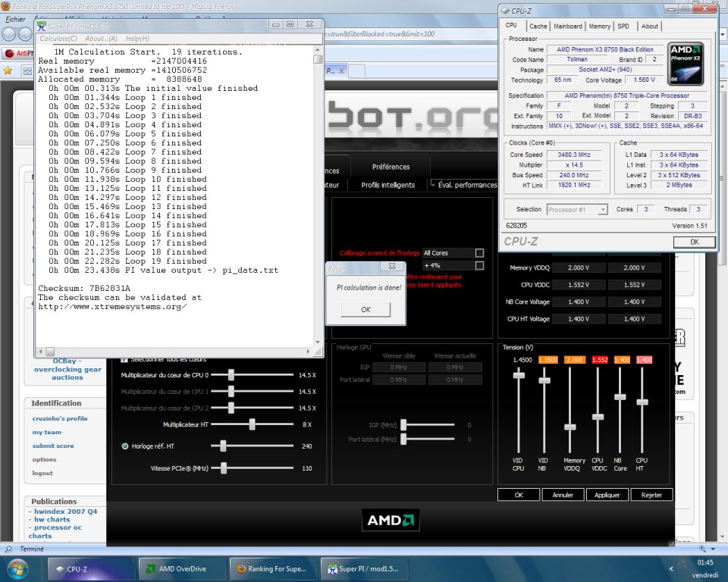
Task: Click the scroll-right arrow of the Super PI log
Action: [x=308, y=352]
